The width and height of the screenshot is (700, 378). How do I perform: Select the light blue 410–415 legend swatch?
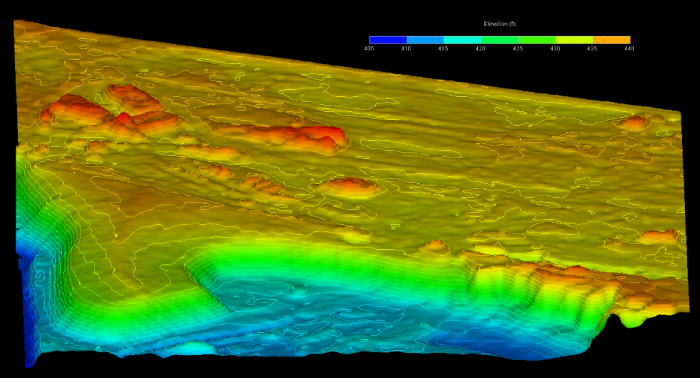pyautogui.click(x=425, y=40)
